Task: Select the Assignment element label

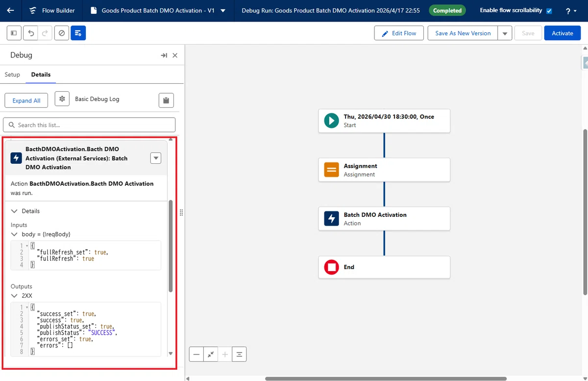Action: (360, 166)
